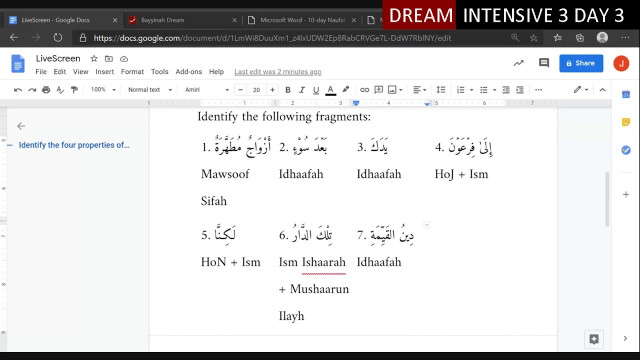This screenshot has height=360, width=640.
Task: Decrease the font size with minus
Action: (240, 90)
